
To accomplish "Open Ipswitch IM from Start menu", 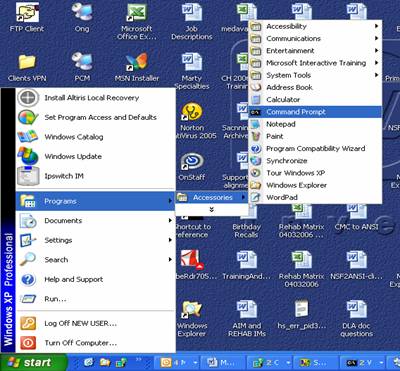I will [x=95, y=176].
